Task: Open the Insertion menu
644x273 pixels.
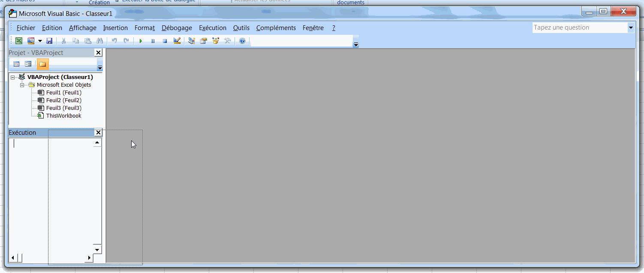Action: point(115,28)
